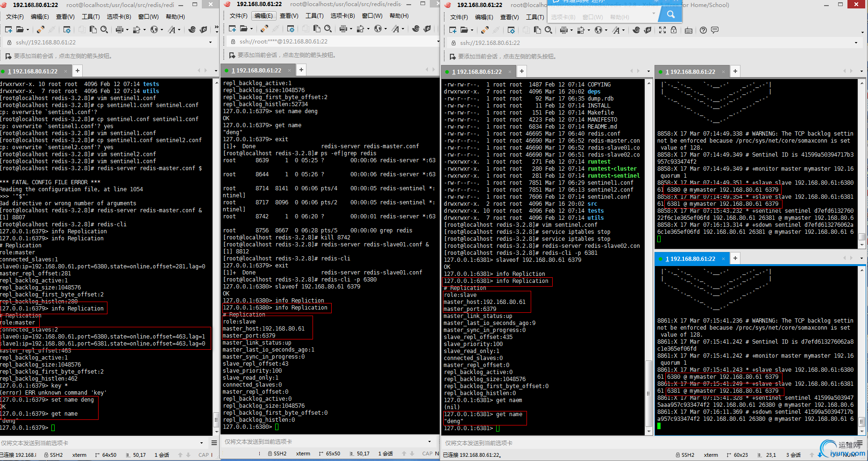Click New session icon in left window
This screenshot has width=868, height=461.
[8, 29]
